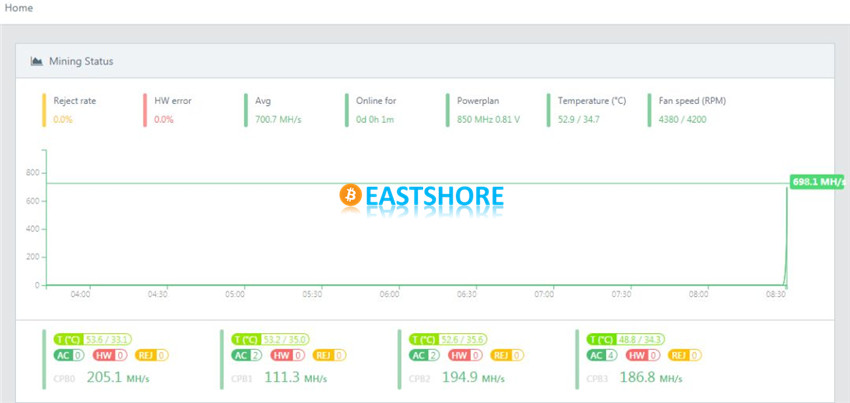850x403 pixels.
Task: Click the Fan speed 4380 / 4200 value
Action: pyautogui.click(x=682, y=120)
